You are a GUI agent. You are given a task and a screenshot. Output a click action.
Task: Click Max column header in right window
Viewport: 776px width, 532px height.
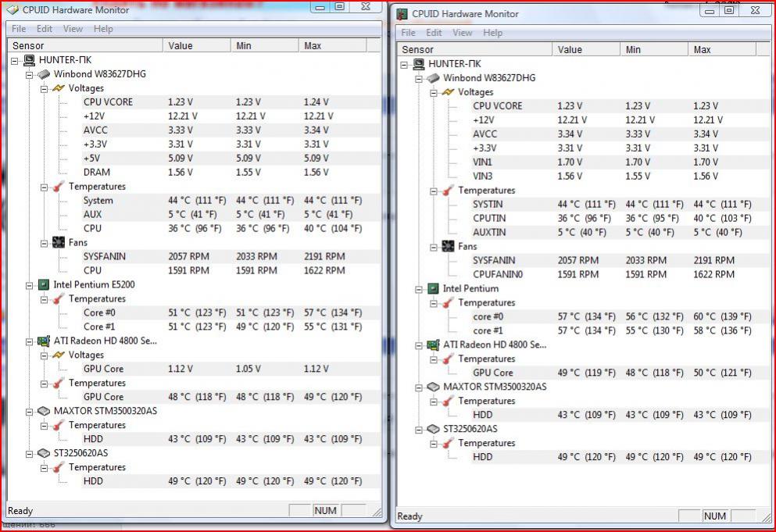722,49
